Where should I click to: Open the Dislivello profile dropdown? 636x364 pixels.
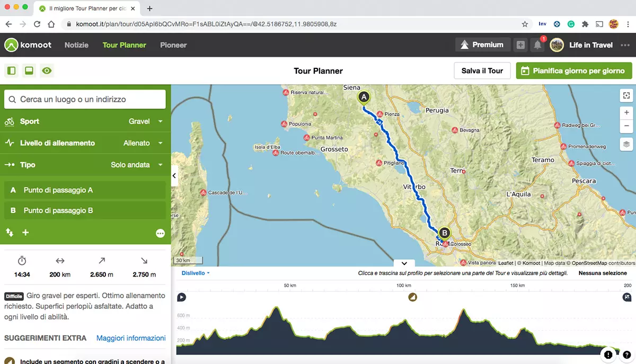point(196,273)
